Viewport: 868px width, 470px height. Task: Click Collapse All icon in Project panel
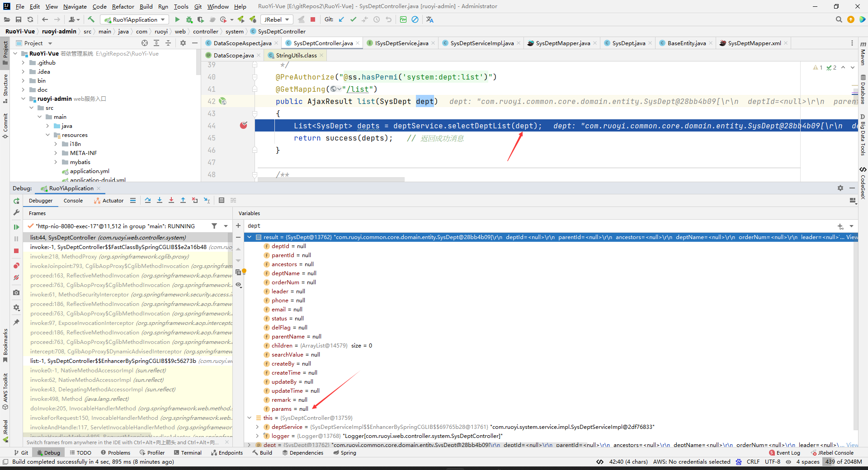coord(168,43)
